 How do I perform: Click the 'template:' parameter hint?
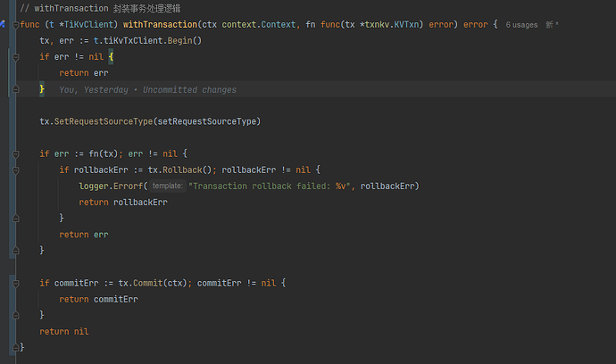click(x=167, y=186)
